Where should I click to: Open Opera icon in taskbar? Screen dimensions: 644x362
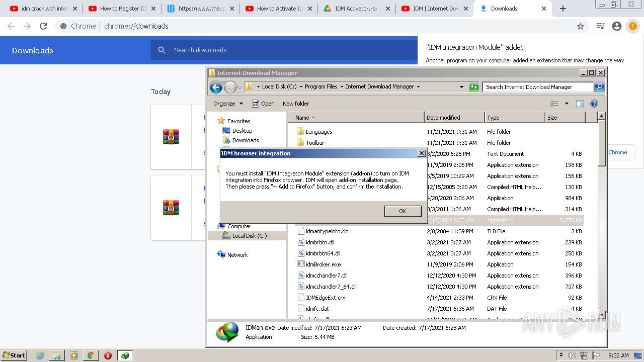108,355
